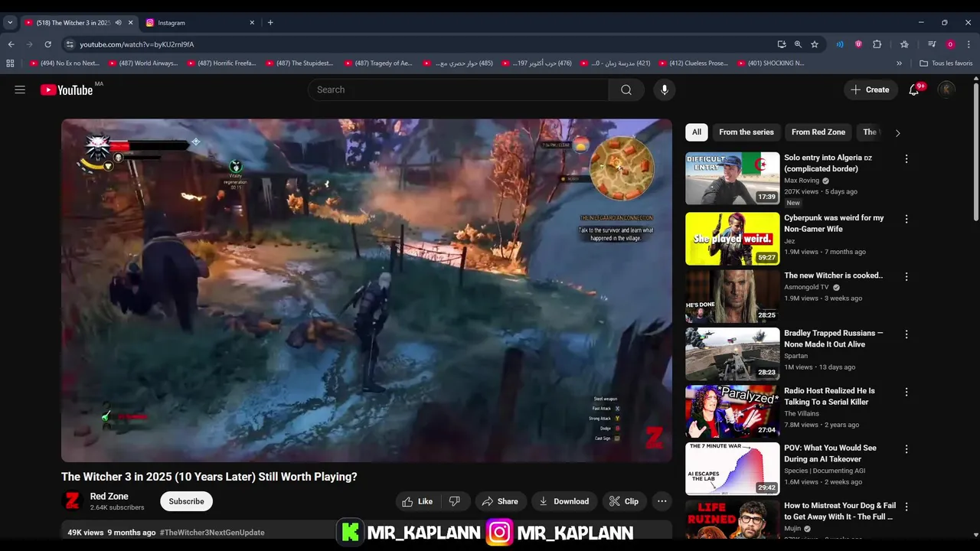This screenshot has height=551, width=980.
Task: Close the Instagram tab
Action: (252, 22)
